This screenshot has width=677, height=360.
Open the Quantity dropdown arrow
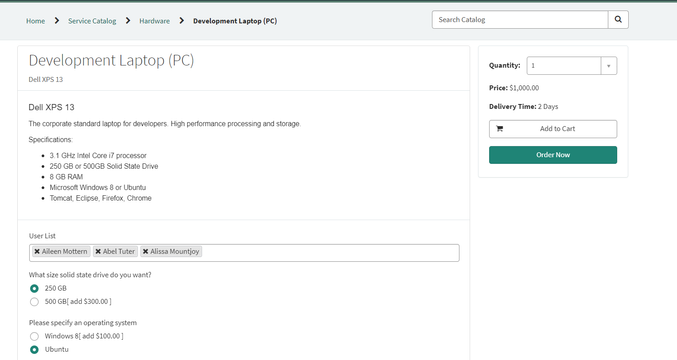coord(609,66)
